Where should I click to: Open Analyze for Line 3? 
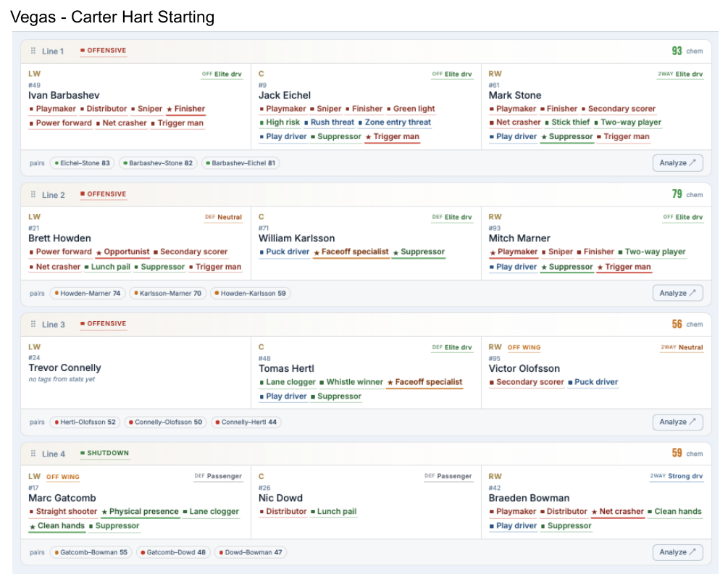(677, 422)
